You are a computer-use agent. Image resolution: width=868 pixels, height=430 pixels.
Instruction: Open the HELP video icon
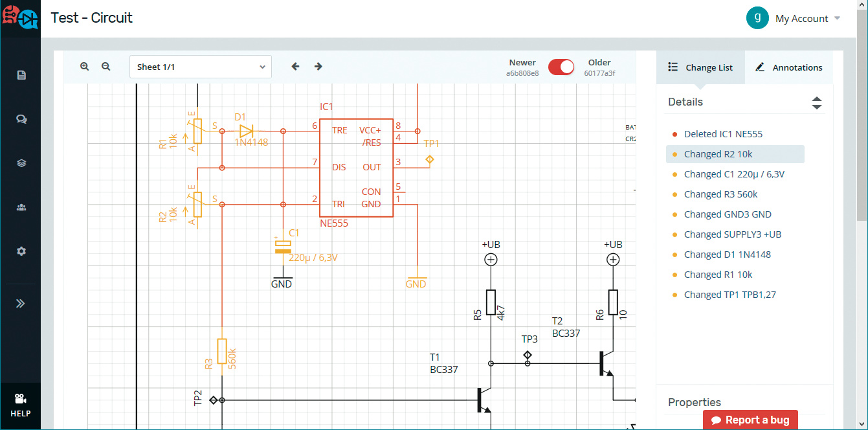(x=20, y=405)
